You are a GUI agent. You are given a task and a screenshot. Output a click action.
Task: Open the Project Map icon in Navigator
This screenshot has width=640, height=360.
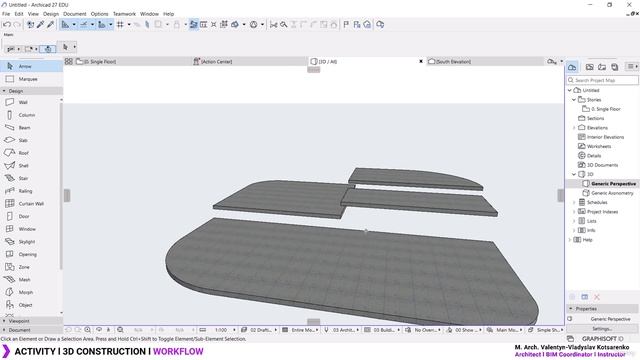pos(572,67)
